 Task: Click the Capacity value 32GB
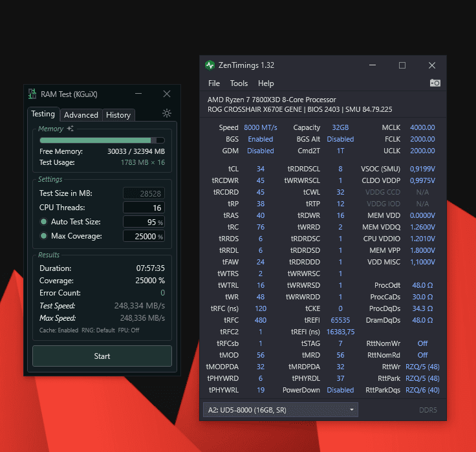pos(340,127)
